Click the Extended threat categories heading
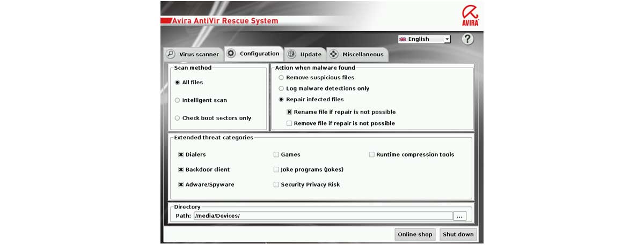 (214, 138)
